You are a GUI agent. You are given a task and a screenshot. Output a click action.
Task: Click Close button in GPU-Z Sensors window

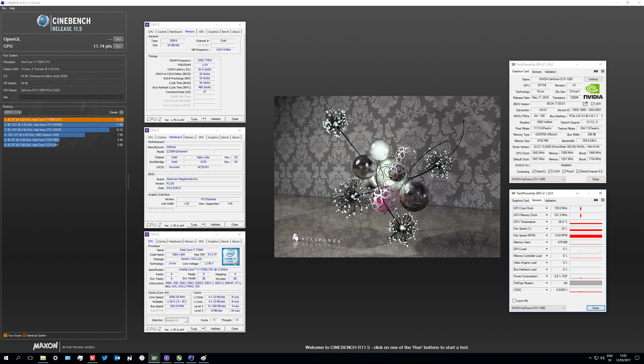596,308
